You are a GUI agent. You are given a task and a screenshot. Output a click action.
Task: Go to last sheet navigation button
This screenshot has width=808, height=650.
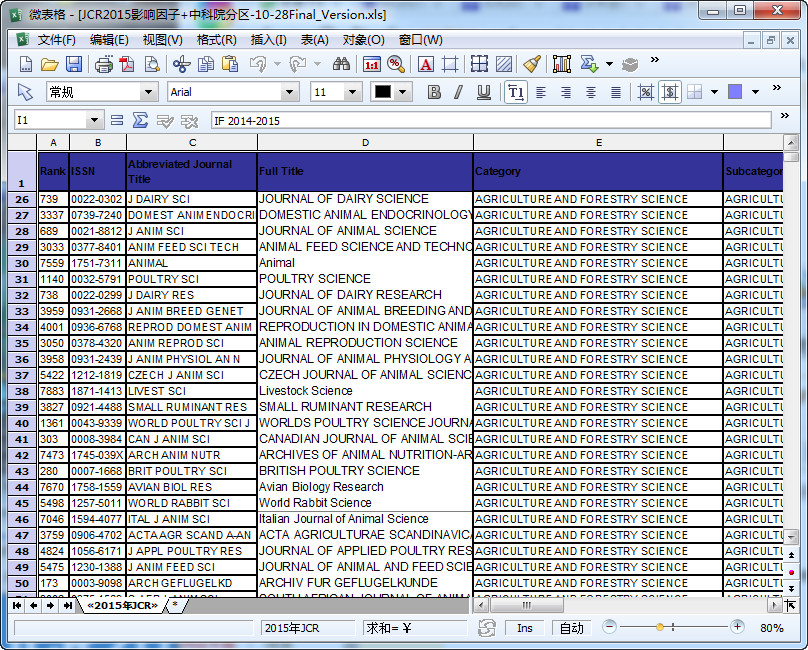click(x=68, y=605)
